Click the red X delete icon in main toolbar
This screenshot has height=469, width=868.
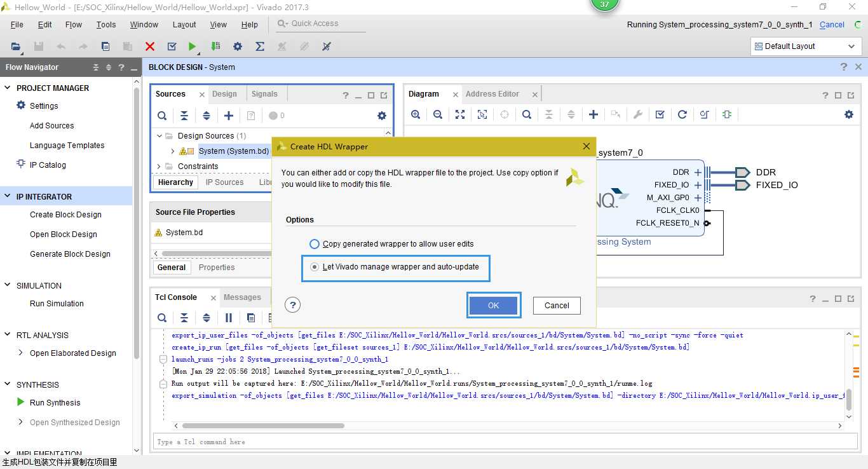click(150, 46)
